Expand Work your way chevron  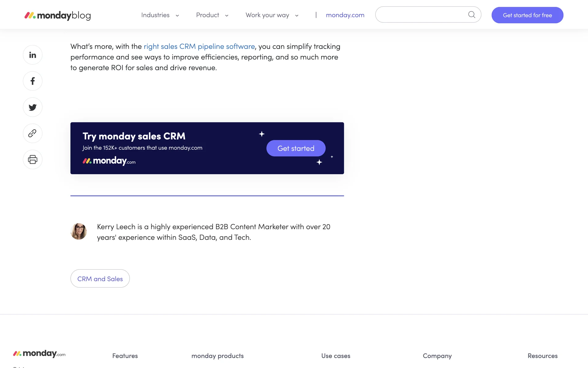tap(297, 16)
